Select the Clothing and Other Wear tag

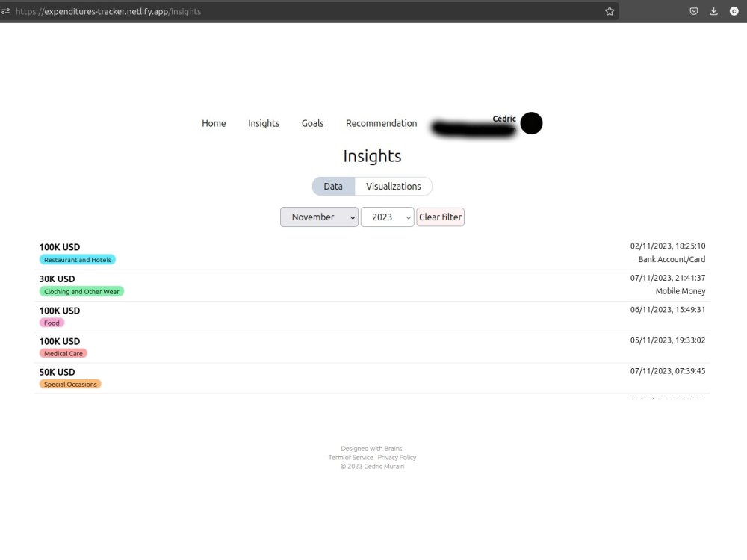pos(81,291)
